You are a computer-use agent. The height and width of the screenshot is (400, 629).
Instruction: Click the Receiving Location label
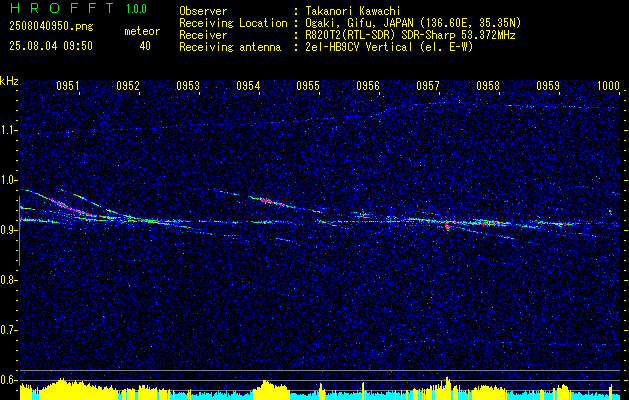tap(233, 23)
